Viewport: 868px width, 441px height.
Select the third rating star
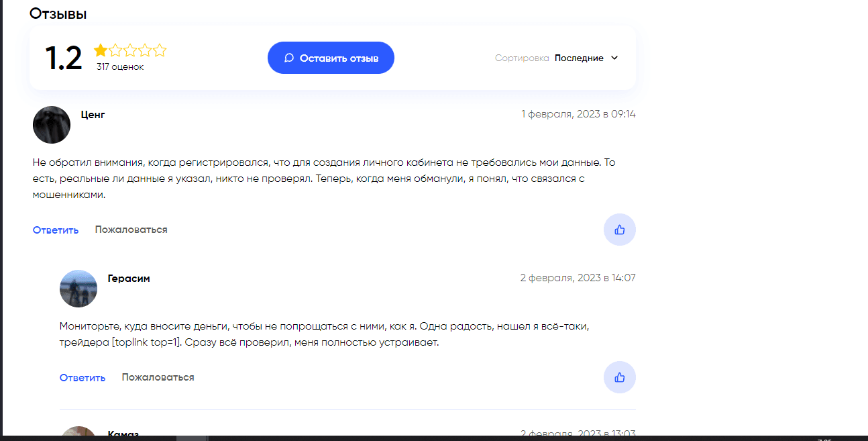130,49
